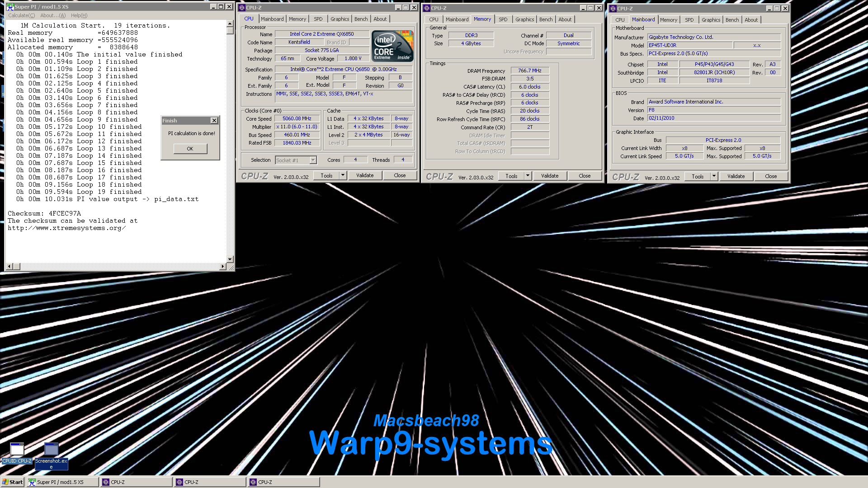Click Super PI scroll down arrow
Image resolution: width=868 pixels, height=488 pixels.
pos(230,259)
